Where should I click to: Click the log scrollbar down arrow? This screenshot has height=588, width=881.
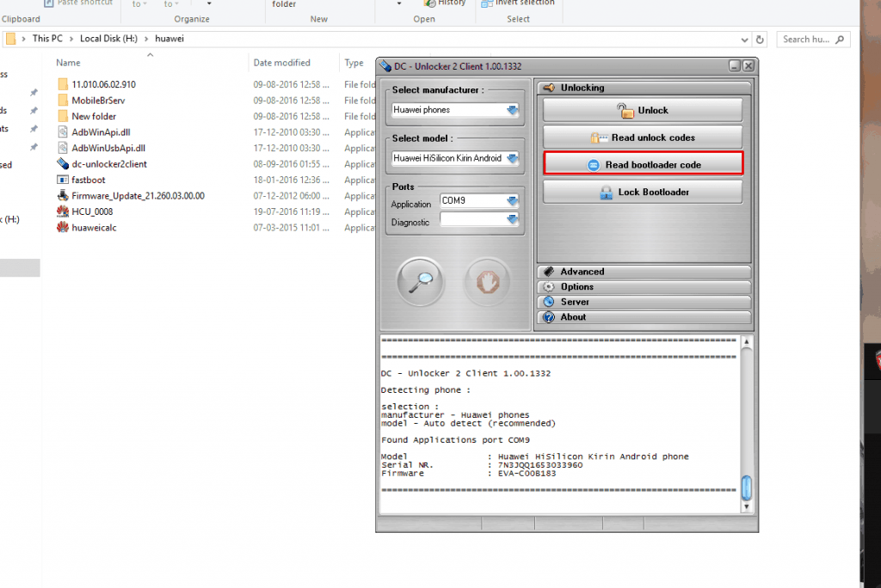pyautogui.click(x=746, y=506)
